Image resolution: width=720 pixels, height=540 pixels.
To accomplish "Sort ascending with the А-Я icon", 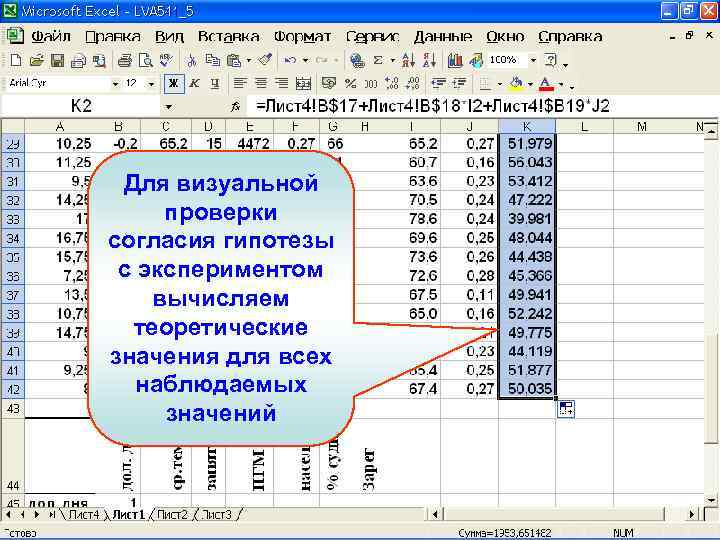I will tap(408, 60).
